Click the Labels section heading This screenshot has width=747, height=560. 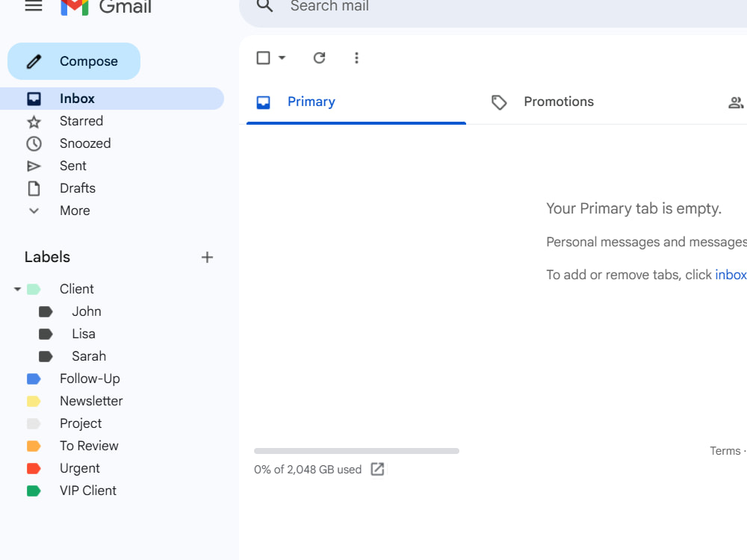pyautogui.click(x=47, y=257)
